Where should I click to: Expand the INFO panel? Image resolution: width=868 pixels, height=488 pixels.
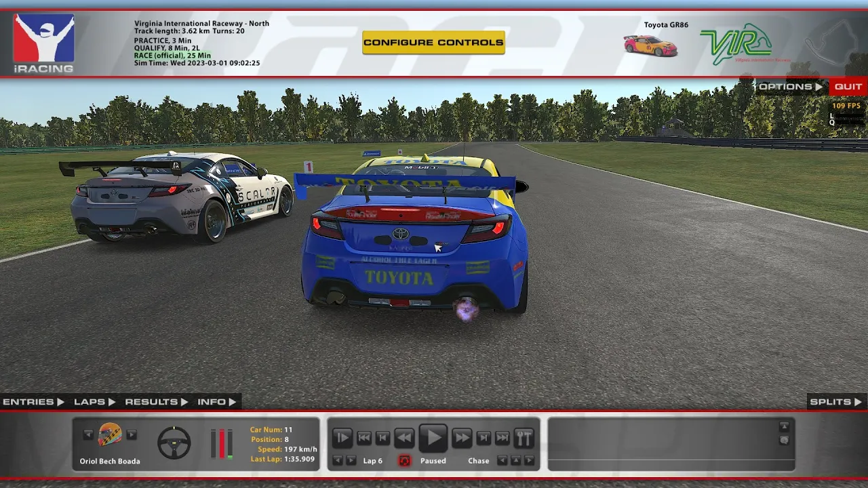coord(217,402)
